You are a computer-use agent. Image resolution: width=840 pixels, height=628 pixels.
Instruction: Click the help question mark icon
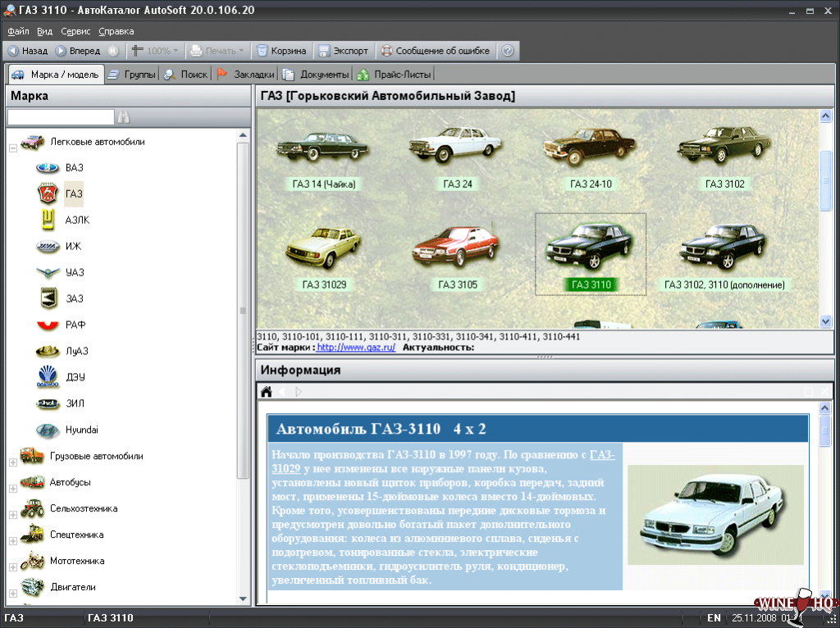point(508,51)
